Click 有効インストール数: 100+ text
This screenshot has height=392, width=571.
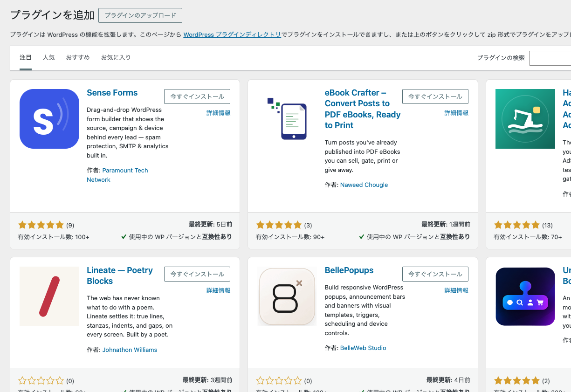[54, 237]
